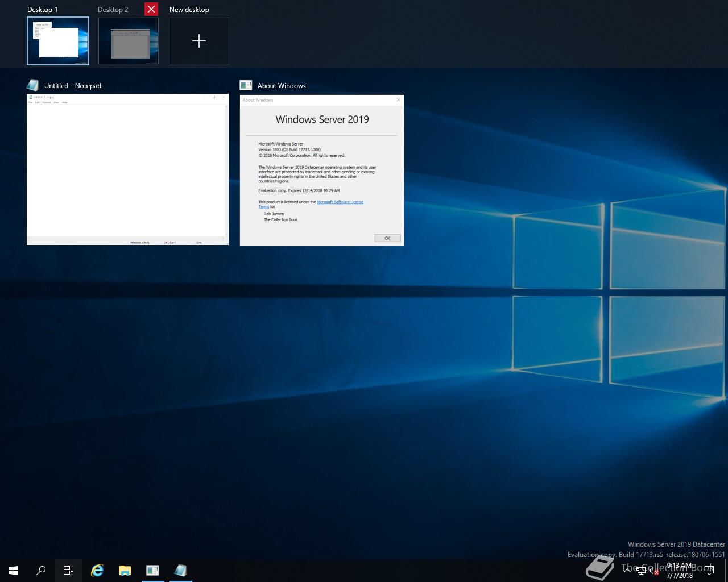Screen dimensions: 728x582
Task: Select the About Windows window preview
Action: 322,170
